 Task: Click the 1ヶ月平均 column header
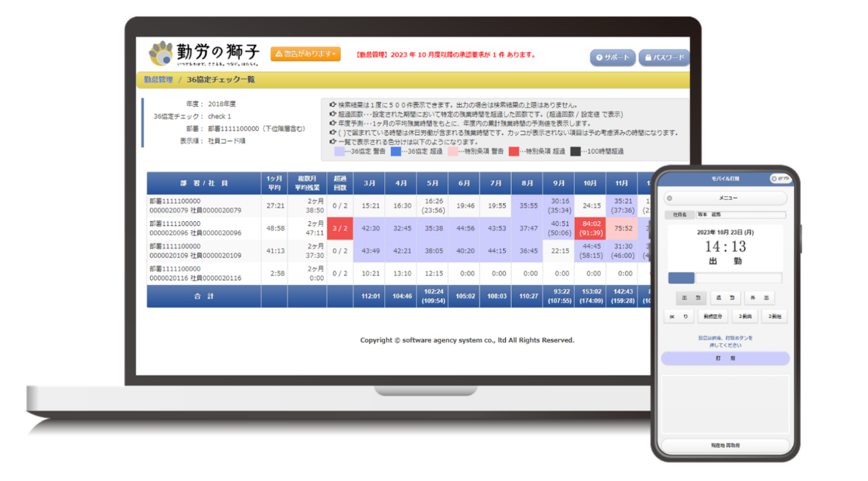274,183
